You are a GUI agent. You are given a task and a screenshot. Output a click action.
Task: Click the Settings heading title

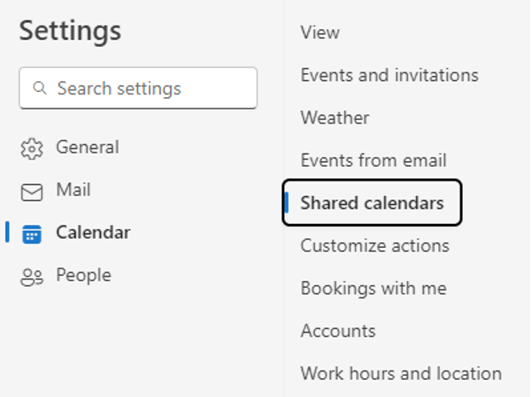[x=70, y=31]
